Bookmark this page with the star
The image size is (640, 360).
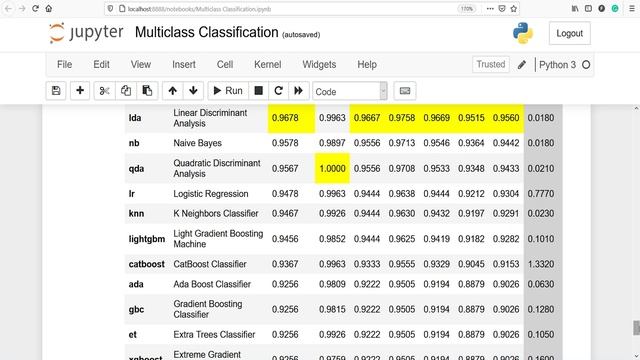pyautogui.click(x=514, y=9)
